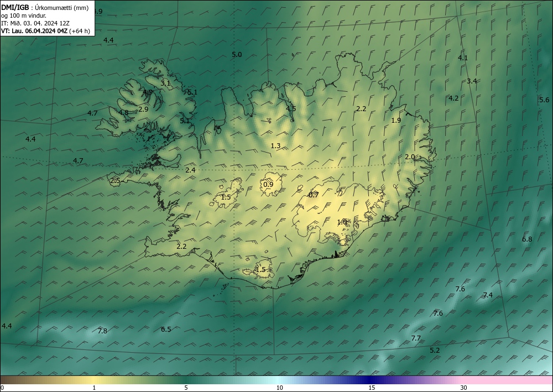Click the 0.7 value on the large glacier
Viewport: 553px width, 392px height.
314,195
